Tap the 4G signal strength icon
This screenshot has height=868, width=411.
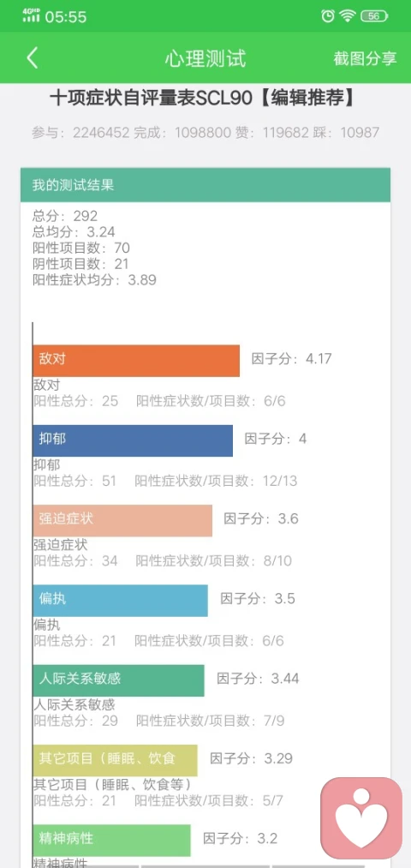click(x=31, y=15)
